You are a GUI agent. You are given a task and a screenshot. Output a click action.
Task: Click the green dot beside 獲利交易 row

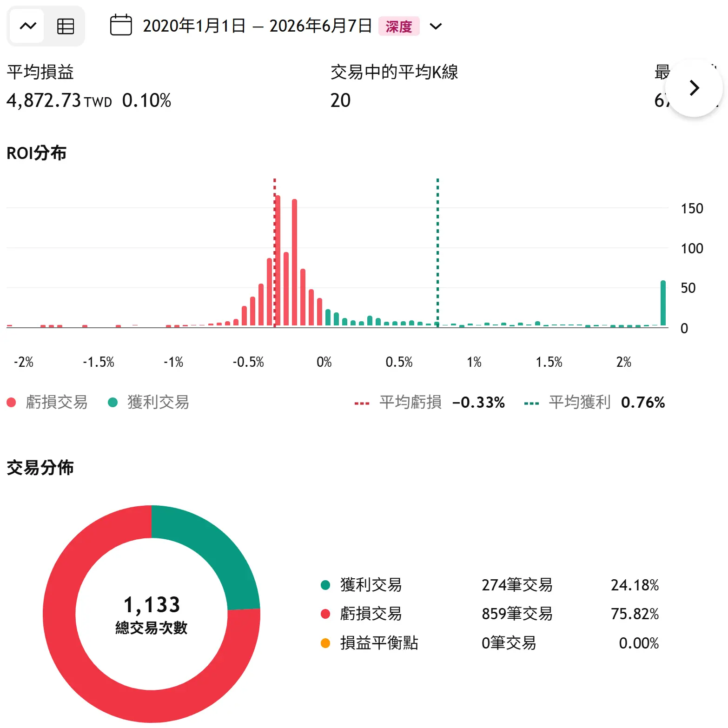pyautogui.click(x=325, y=585)
